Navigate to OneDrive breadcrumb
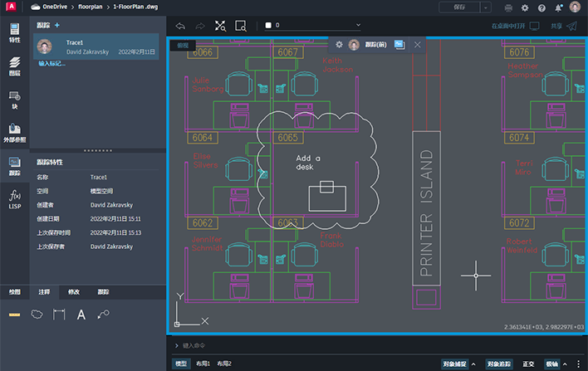Screen dimensions: 588x371 [54, 7]
